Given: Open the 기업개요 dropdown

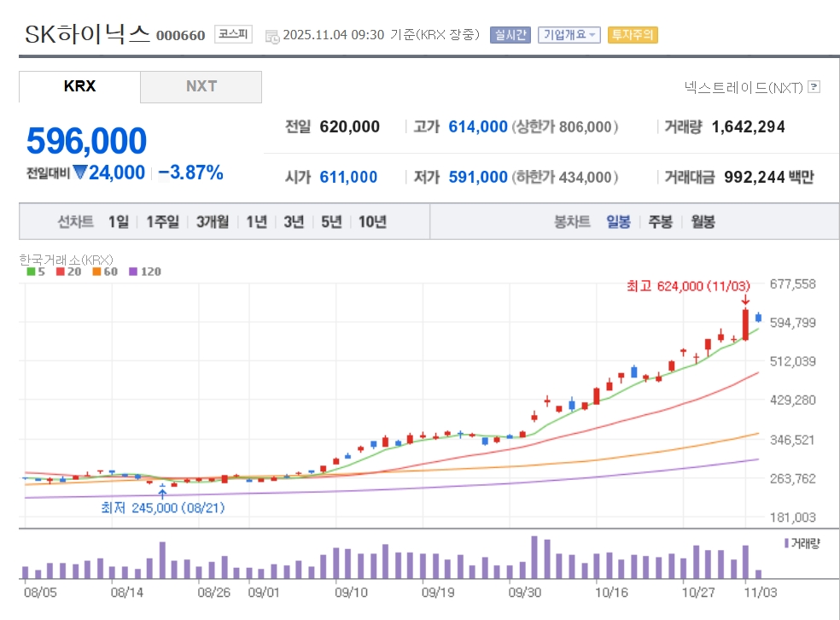Looking at the screenshot, I should [569, 35].
